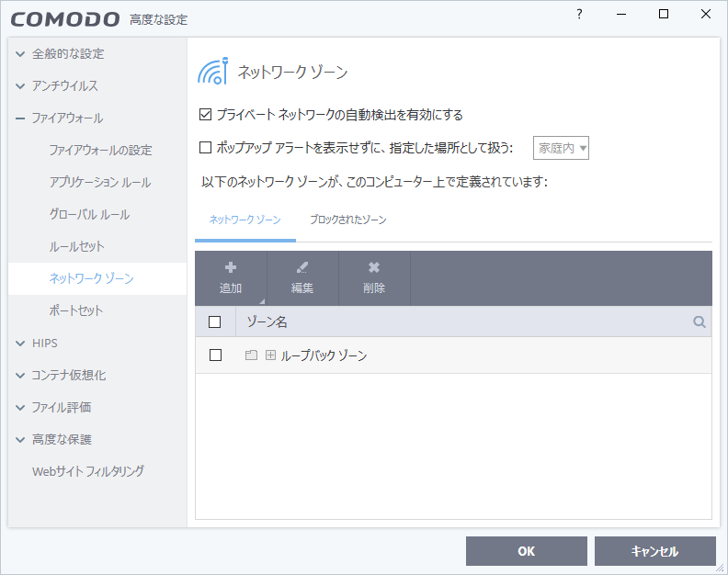Image resolution: width=728 pixels, height=575 pixels.
Task: Click the search magnifier in ゾーン名 header
Action: point(700,322)
